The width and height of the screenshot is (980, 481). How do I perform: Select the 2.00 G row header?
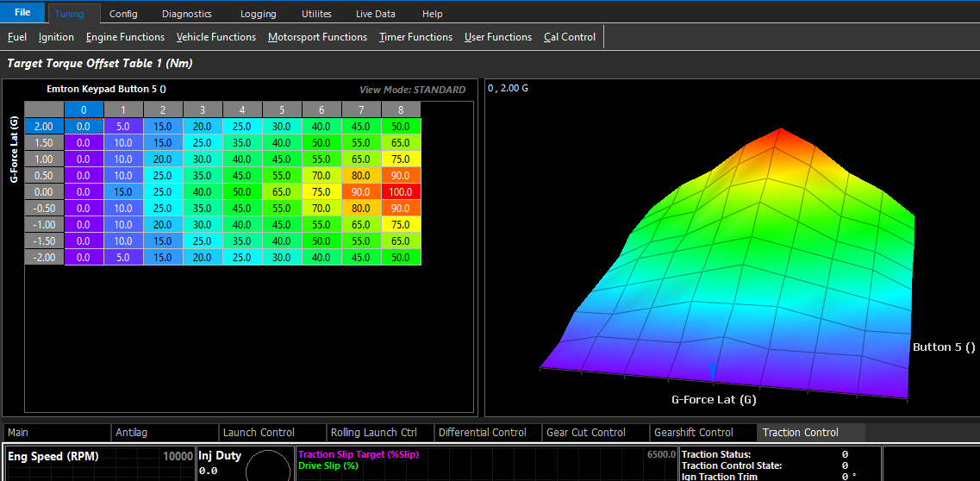(44, 126)
